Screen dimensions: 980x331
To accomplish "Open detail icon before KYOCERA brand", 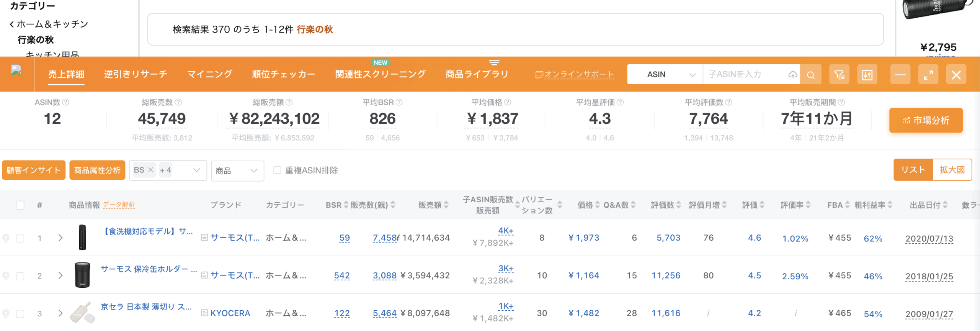I will [204, 313].
